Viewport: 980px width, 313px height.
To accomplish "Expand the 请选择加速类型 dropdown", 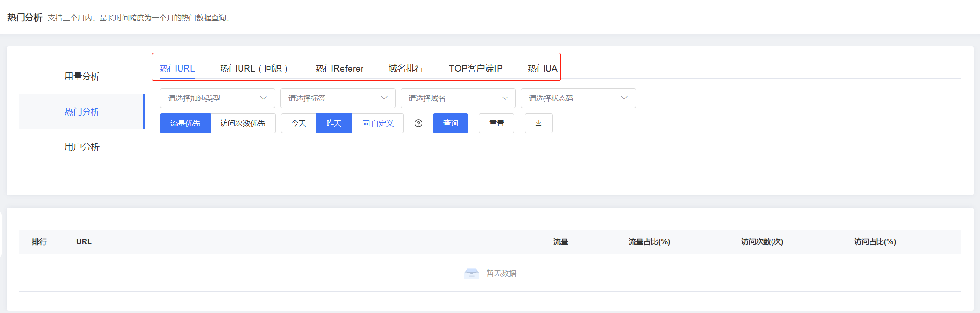I will pos(217,98).
